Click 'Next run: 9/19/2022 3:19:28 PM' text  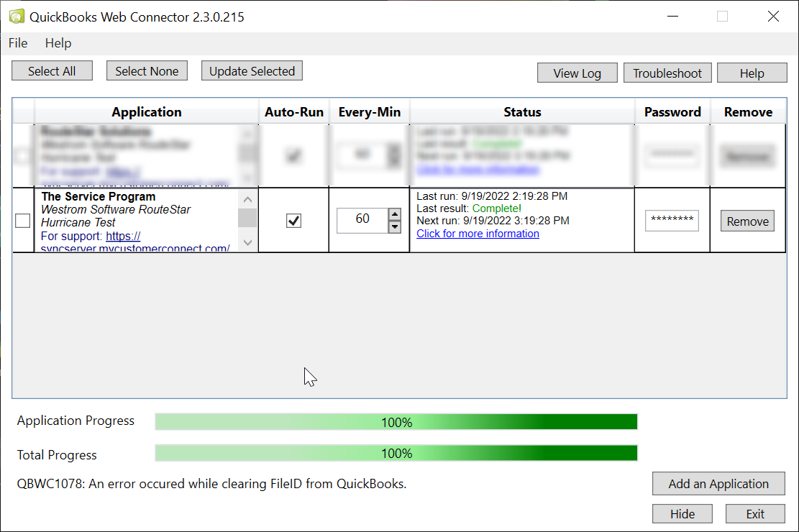493,221
